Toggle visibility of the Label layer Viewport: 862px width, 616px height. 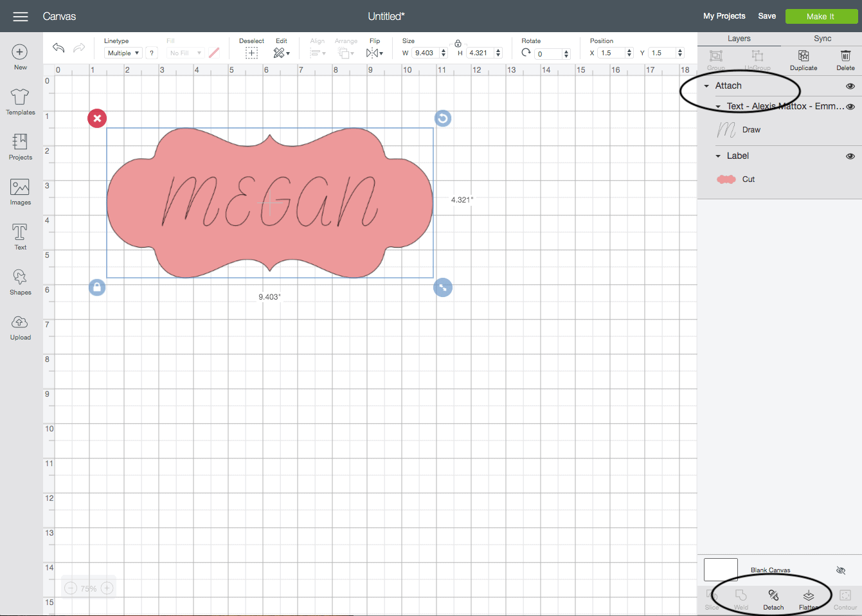[850, 156]
